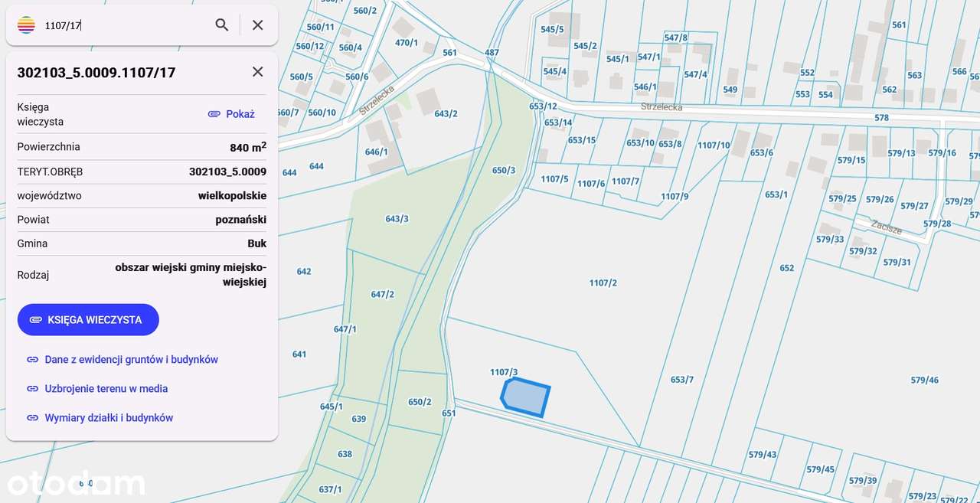The height and width of the screenshot is (503, 980).
Task: Click parcel label 643/2 on map
Action: (x=446, y=114)
